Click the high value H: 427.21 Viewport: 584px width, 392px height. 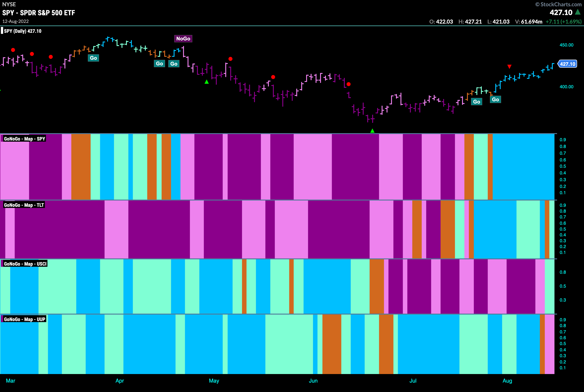click(x=470, y=22)
